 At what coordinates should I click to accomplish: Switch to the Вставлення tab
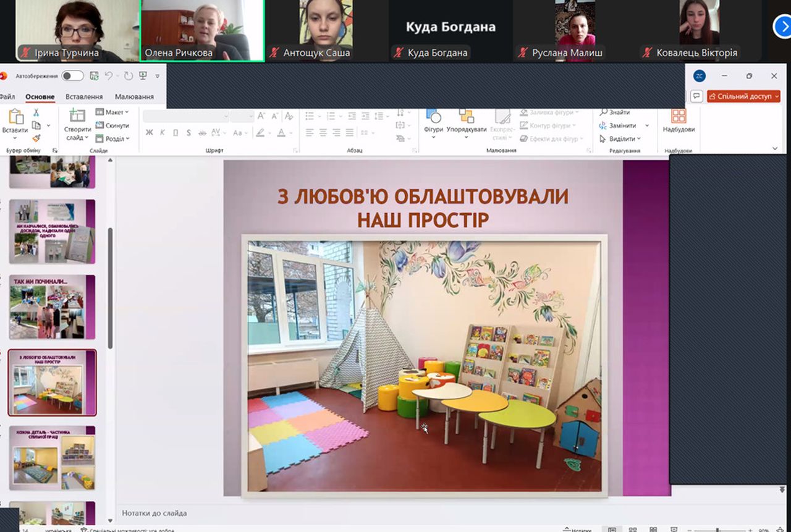[x=84, y=97]
